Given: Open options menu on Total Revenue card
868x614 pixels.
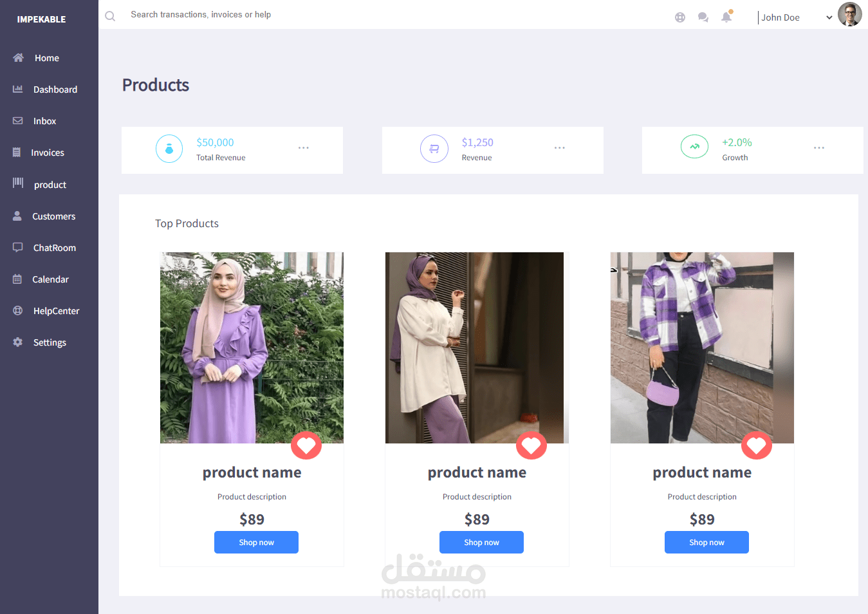Looking at the screenshot, I should [304, 148].
